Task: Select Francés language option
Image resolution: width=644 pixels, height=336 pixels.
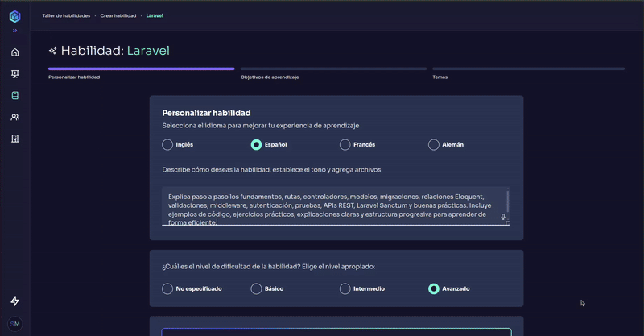Action: click(345, 145)
